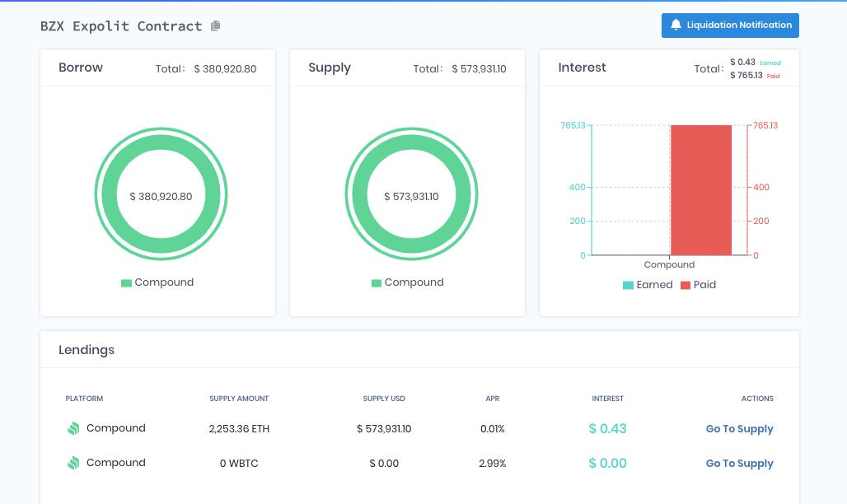
Task: Click $ 380,920.80 inside Borrow donut
Action: [161, 197]
